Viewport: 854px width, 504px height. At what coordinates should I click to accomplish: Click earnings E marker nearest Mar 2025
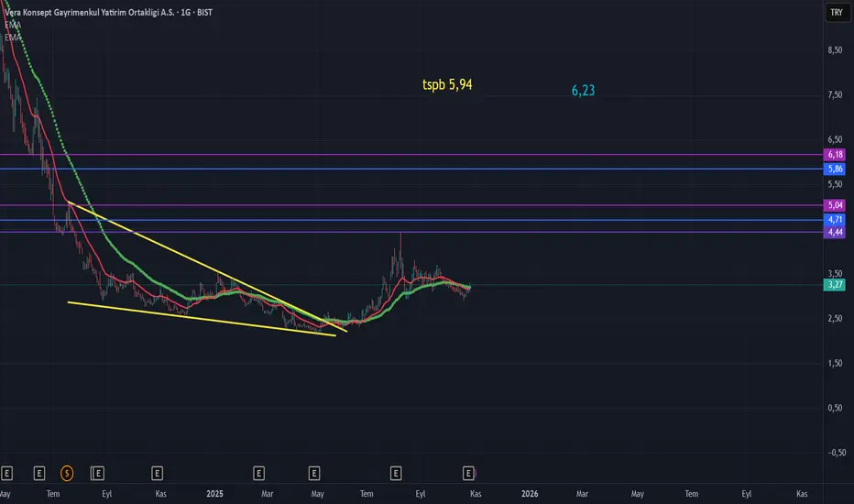click(x=258, y=474)
